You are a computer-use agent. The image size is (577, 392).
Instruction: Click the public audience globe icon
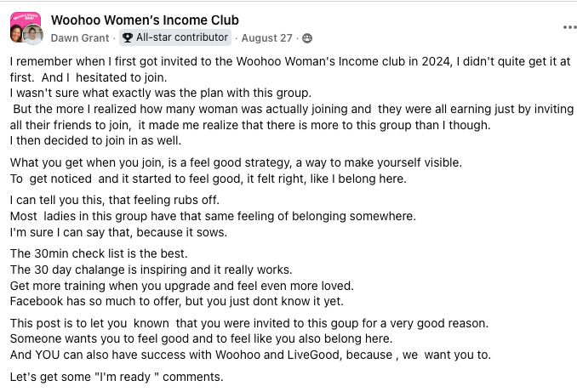click(x=307, y=38)
